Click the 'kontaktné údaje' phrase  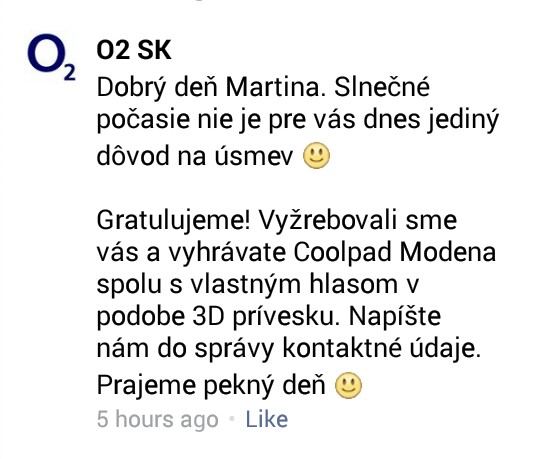tap(381, 348)
